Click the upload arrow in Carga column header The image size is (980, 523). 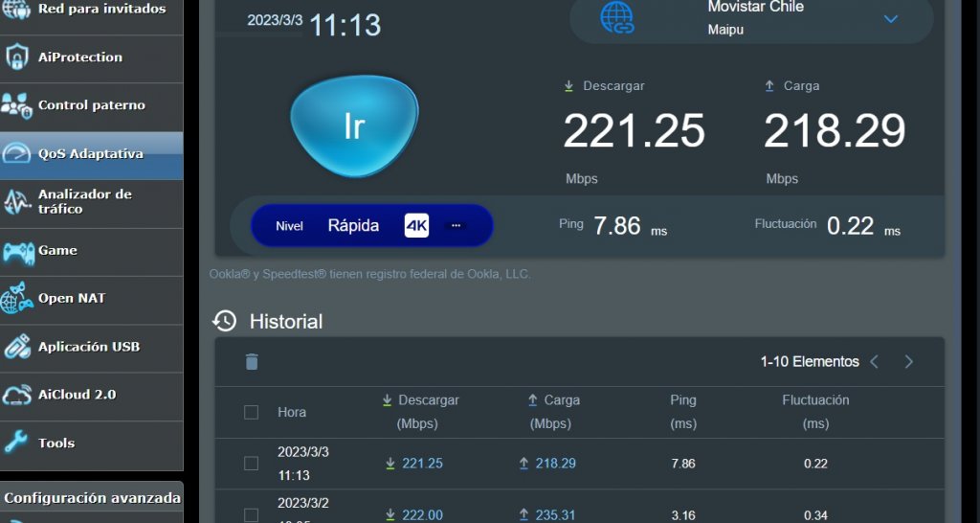533,399
